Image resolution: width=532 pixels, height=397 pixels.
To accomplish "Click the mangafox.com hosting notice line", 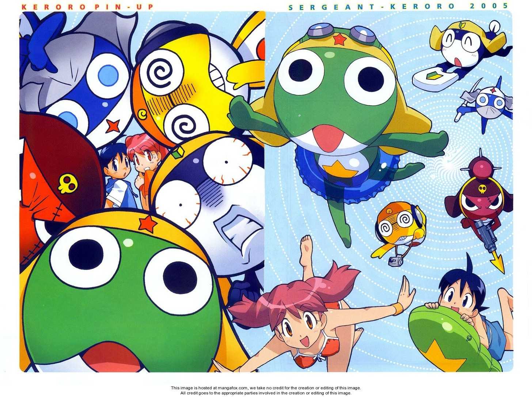I will 266,388.
